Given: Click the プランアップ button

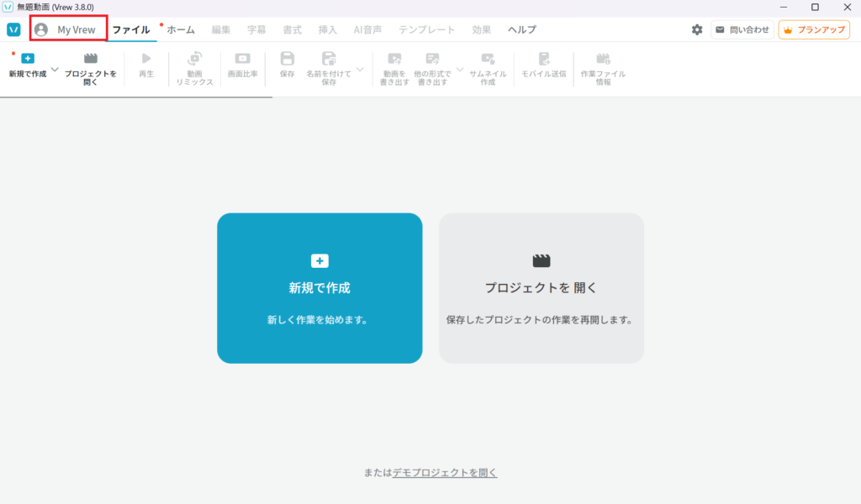Looking at the screenshot, I should (813, 29).
